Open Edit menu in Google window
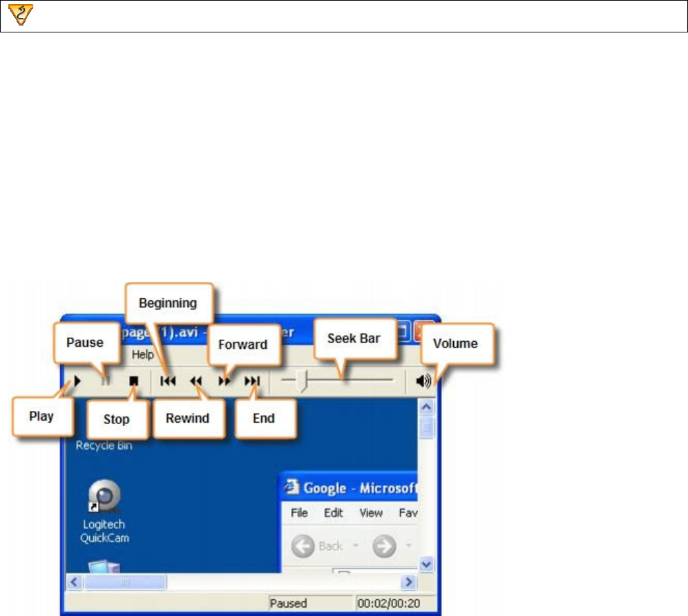This screenshot has width=688, height=616. (334, 513)
